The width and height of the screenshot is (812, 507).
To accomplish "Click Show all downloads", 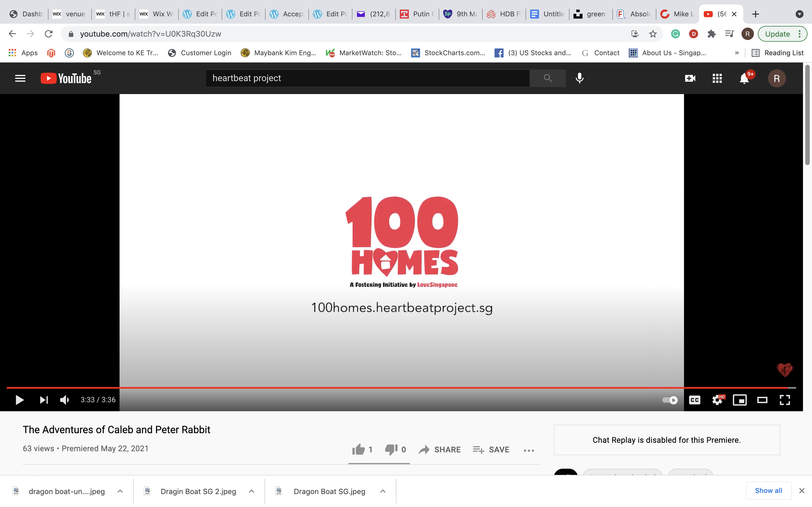I will (768, 491).
